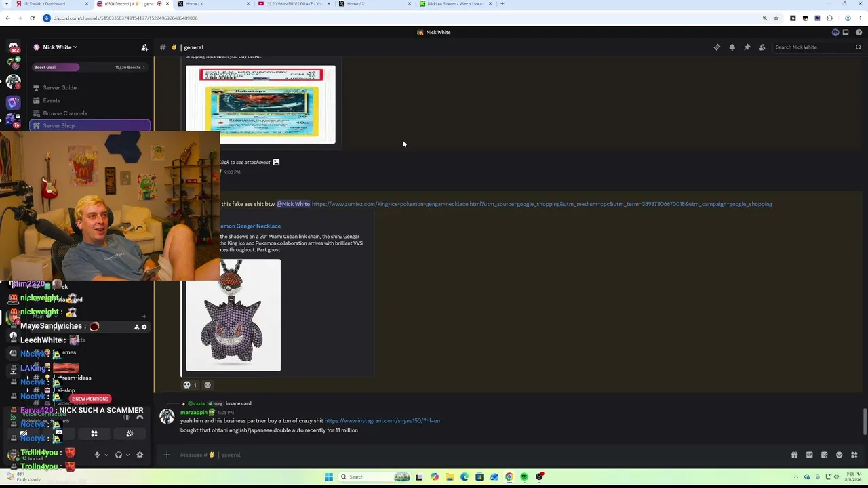Screen dimensions: 868x488
Task: Click Windows Start button on taskbar
Action: [x=329, y=477]
